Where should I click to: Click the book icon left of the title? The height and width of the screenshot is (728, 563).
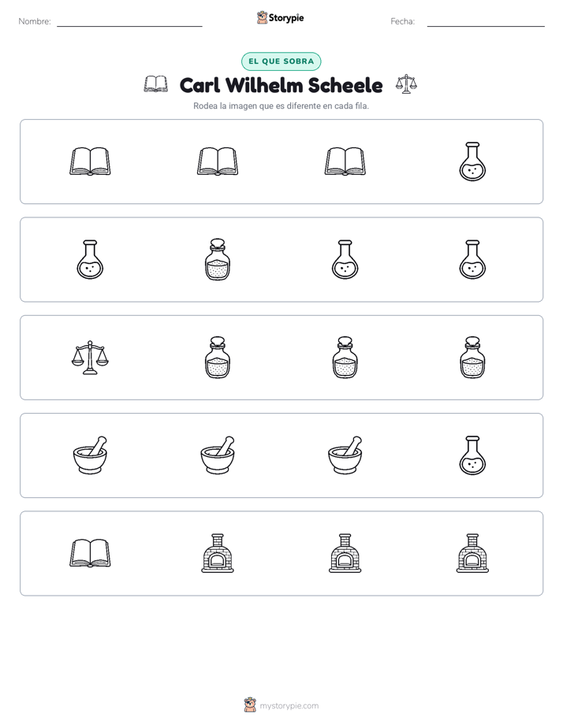[x=156, y=84]
